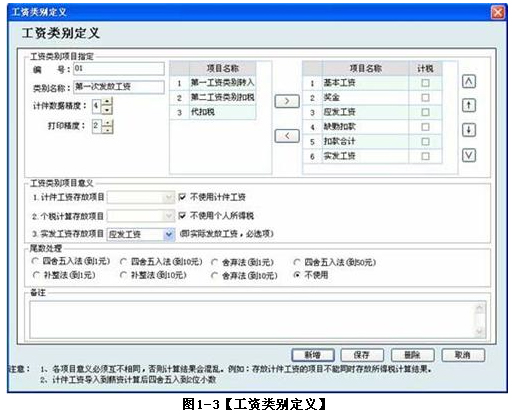513x414 pixels.
Task: Toggle 不使用计件工资 checkbox
Action: [x=182, y=197]
